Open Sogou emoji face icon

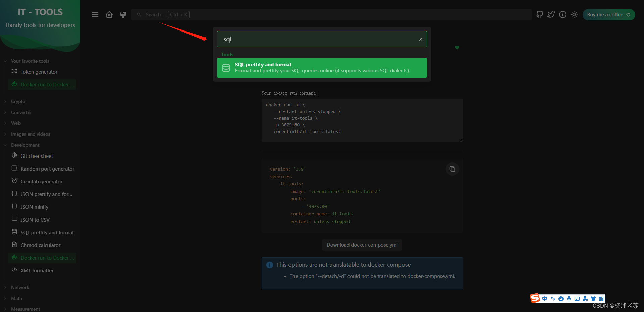click(x=561, y=299)
